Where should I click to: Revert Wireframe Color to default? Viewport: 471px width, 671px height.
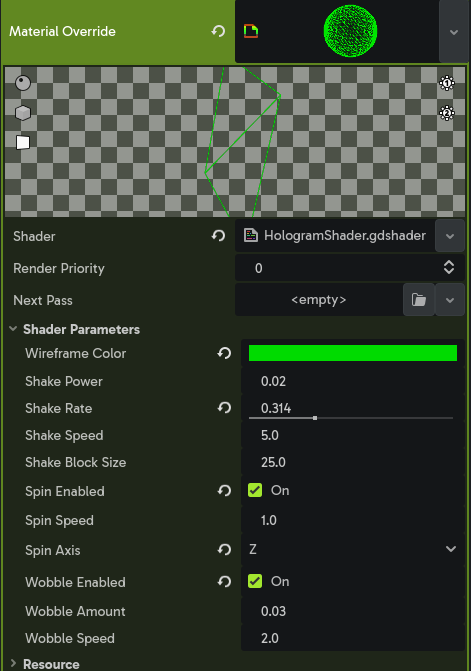pos(224,353)
